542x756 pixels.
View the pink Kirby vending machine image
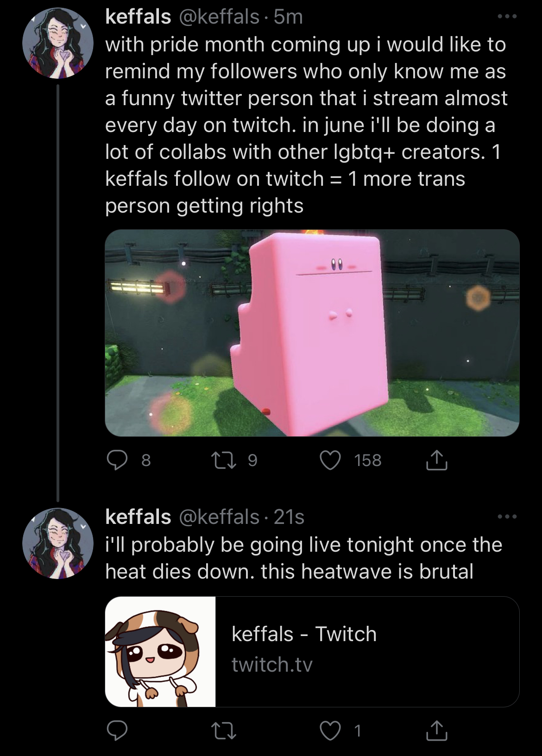312,333
